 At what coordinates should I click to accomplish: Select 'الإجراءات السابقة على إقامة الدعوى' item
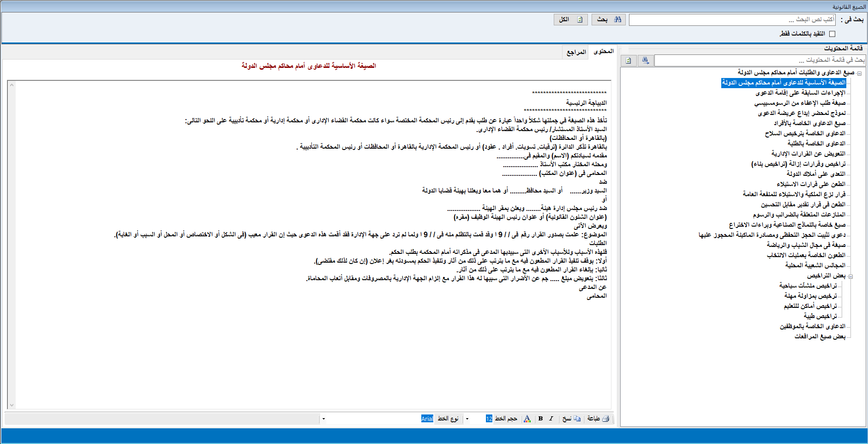(x=801, y=93)
